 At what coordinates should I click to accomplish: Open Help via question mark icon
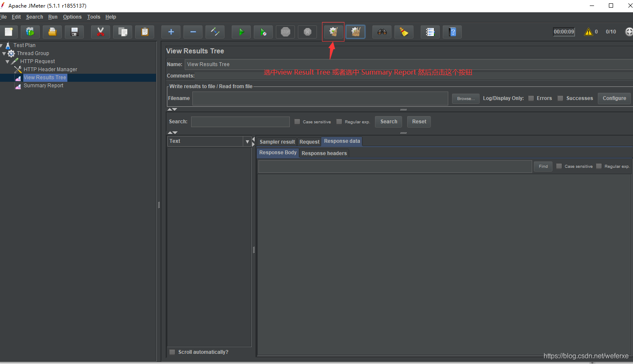pyautogui.click(x=452, y=32)
